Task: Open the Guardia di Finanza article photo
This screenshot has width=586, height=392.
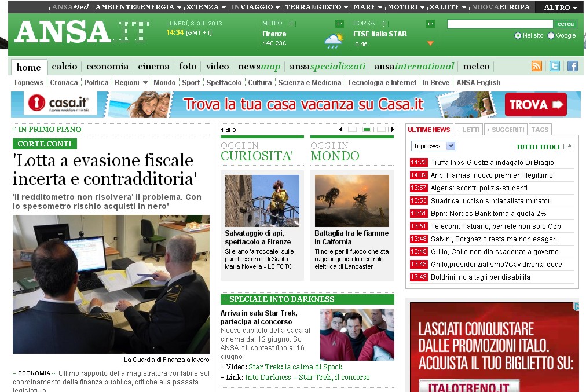Action: tap(111, 284)
